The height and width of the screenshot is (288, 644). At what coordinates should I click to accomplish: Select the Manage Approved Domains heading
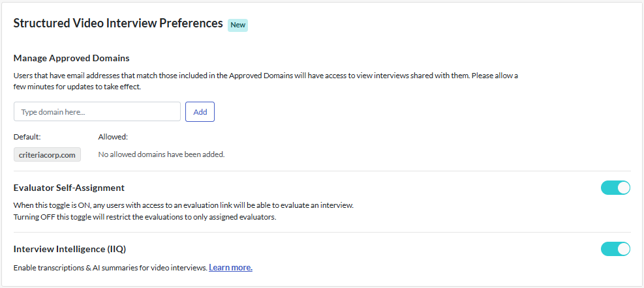71,58
